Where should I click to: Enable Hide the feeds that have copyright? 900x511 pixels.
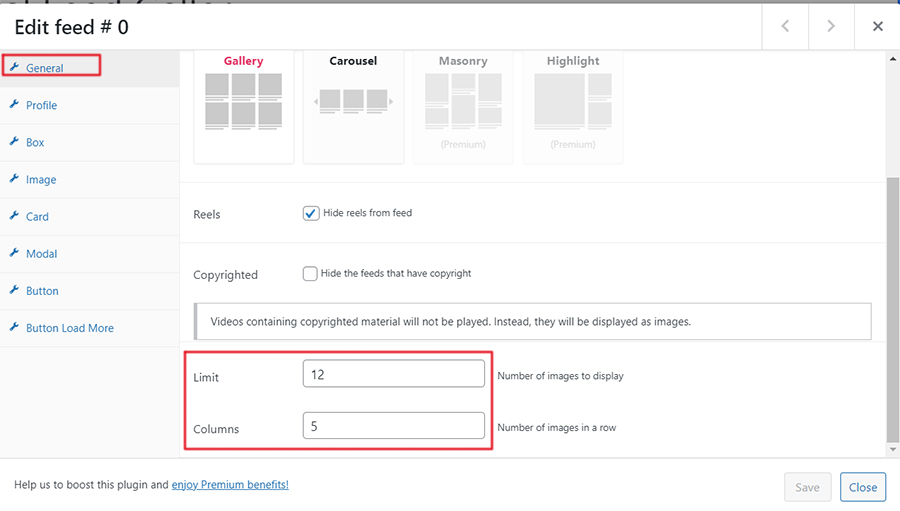311,273
